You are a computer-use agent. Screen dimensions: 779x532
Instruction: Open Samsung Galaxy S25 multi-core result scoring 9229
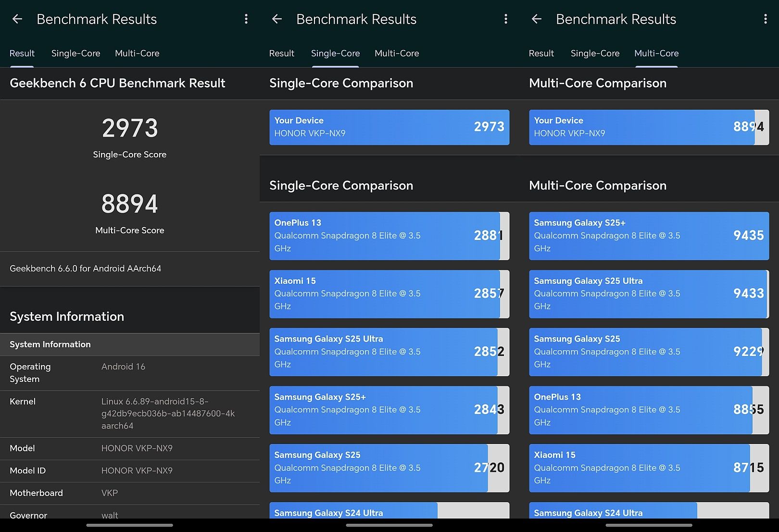649,352
